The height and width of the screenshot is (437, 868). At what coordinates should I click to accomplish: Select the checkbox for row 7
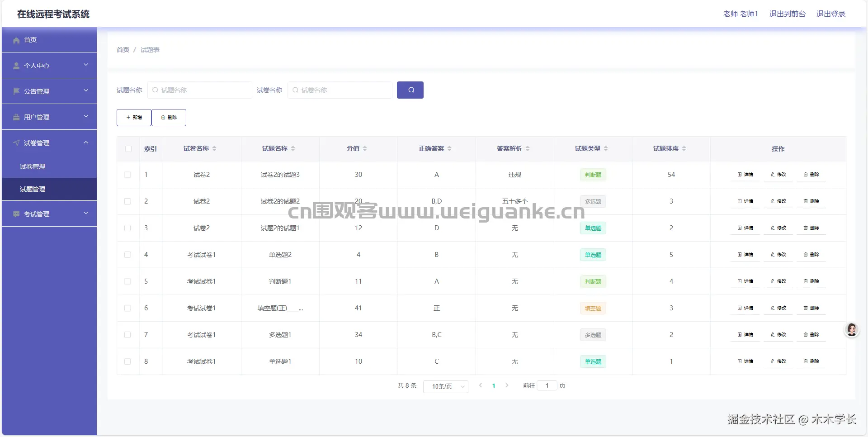click(127, 335)
